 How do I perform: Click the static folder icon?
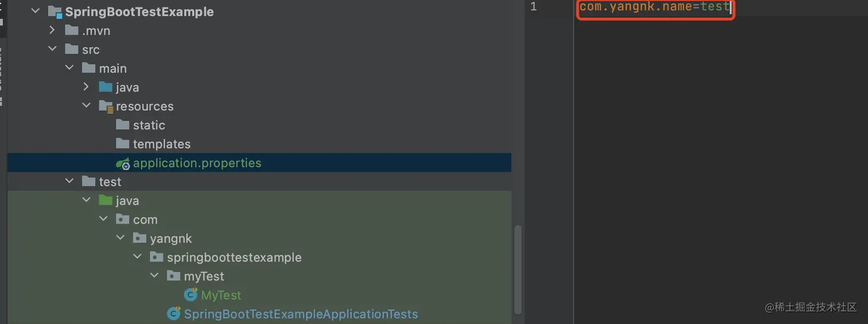click(122, 125)
